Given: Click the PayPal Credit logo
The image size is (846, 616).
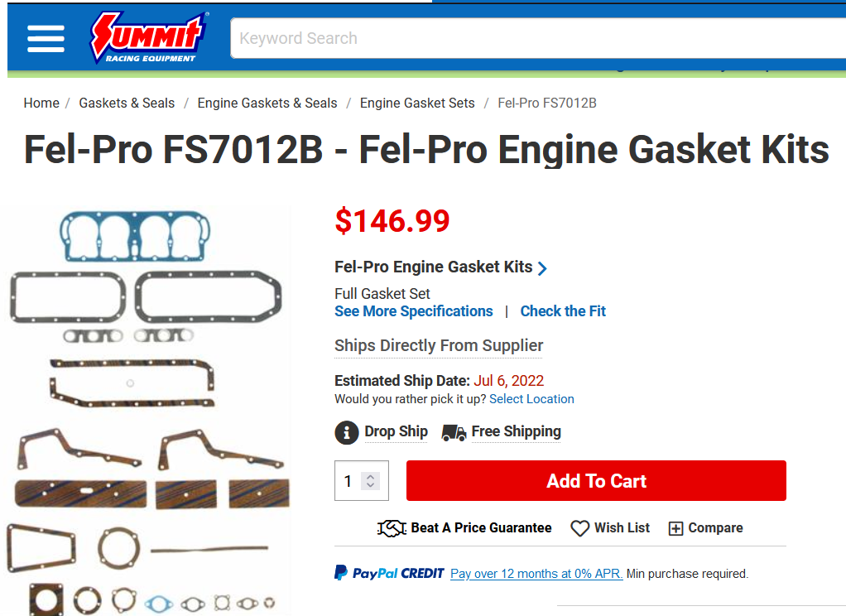Looking at the screenshot, I should 389,573.
